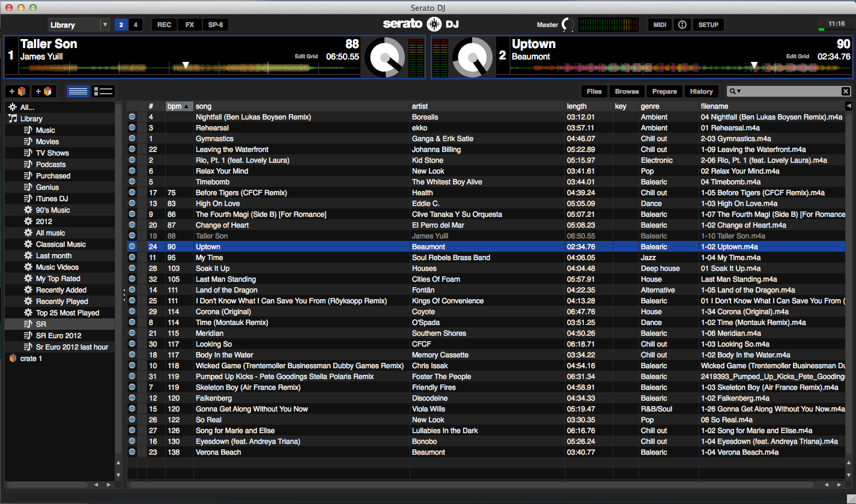This screenshot has width=856, height=504.
Task: Select the track 'Soak It Up'
Action: 486,269
